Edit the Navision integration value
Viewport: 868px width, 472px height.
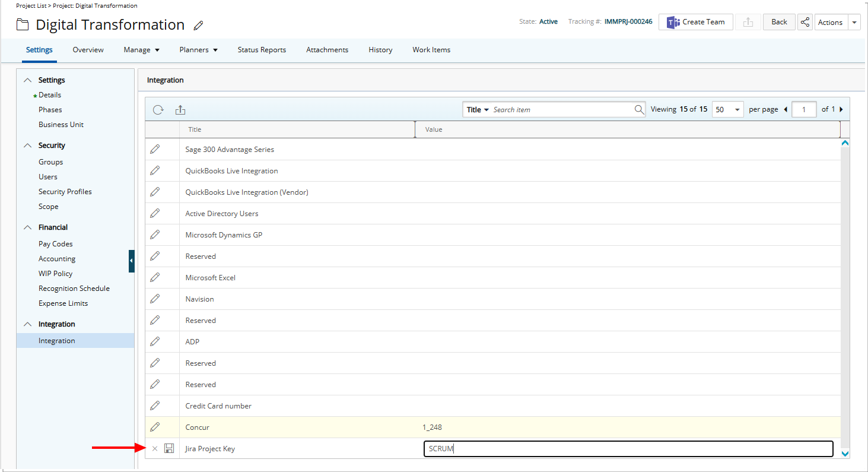pos(155,299)
